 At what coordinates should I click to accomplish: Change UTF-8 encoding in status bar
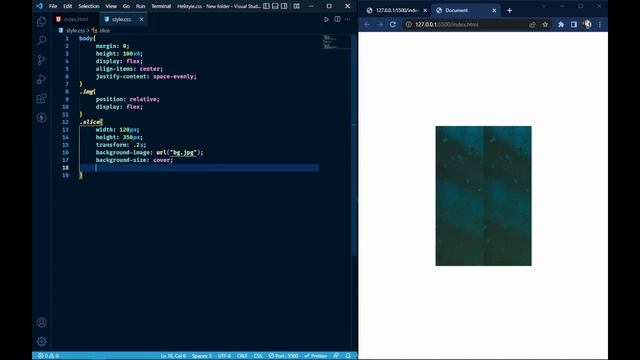tap(224, 356)
